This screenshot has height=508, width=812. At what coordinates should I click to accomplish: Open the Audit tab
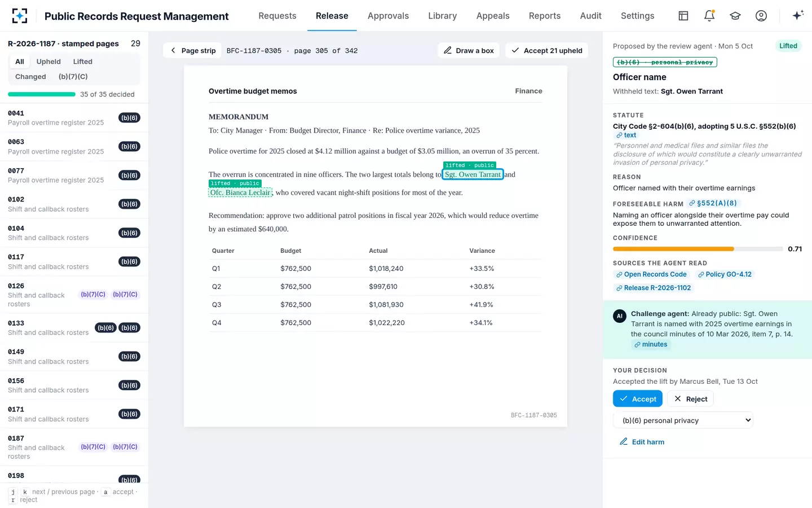coord(591,16)
